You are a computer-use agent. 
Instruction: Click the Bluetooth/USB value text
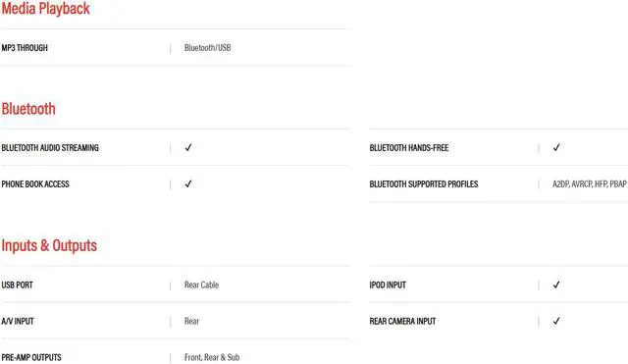(207, 48)
